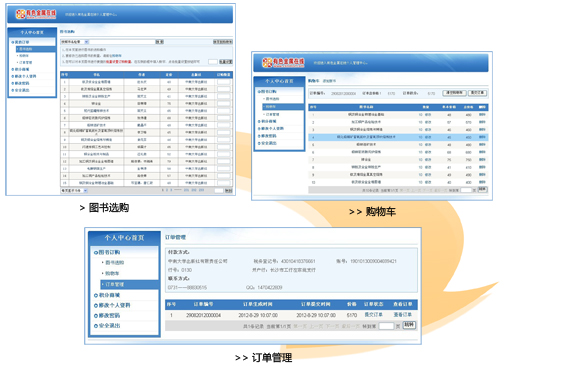Click the delete link for cart row 4
Viewport: 584px width, 377px height.
[x=482, y=137]
